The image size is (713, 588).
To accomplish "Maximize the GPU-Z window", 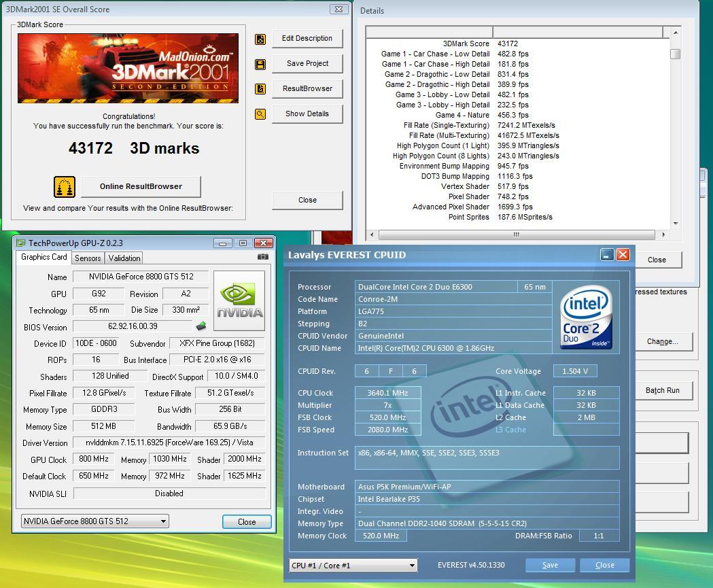I will pos(243,243).
